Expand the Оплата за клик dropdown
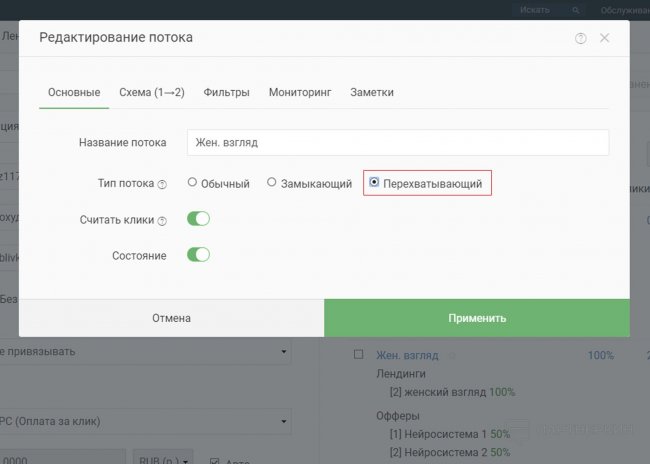The width and height of the screenshot is (650, 464). pos(145,421)
